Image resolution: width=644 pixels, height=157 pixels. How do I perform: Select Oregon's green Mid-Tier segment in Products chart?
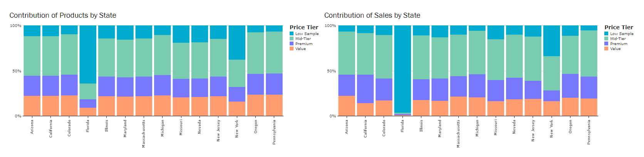pyautogui.click(x=255, y=53)
